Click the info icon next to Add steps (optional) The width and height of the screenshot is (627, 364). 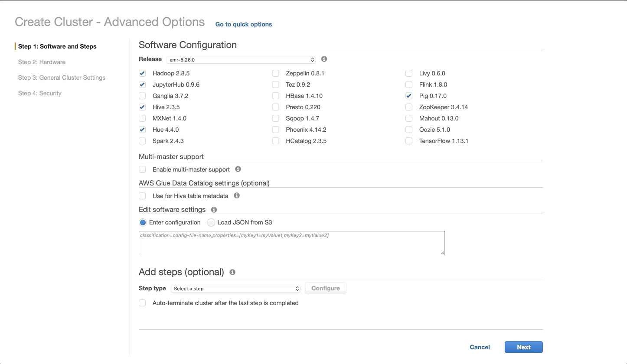point(232,272)
